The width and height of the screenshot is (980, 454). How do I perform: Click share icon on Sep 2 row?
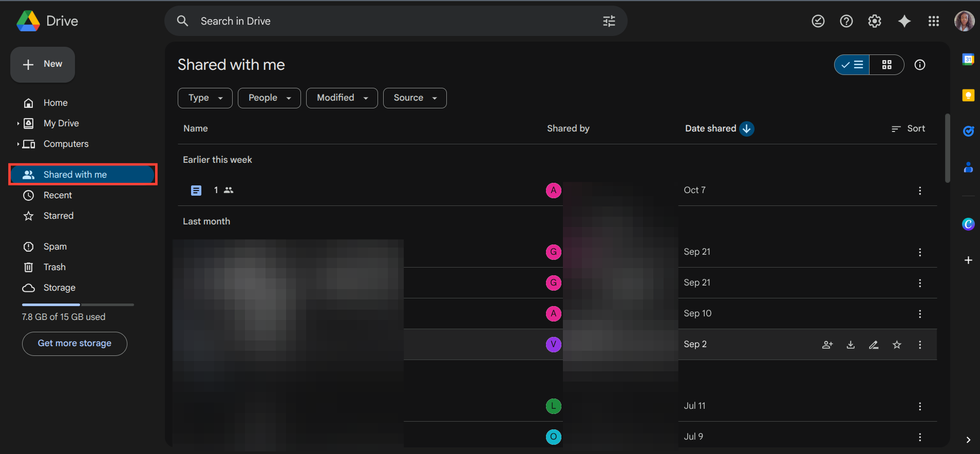click(827, 345)
